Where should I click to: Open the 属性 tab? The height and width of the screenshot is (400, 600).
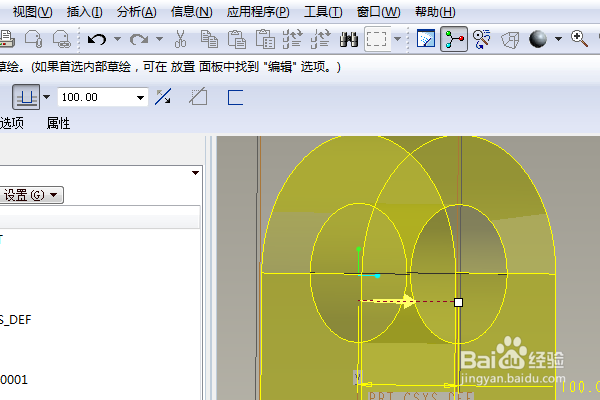click(x=58, y=123)
